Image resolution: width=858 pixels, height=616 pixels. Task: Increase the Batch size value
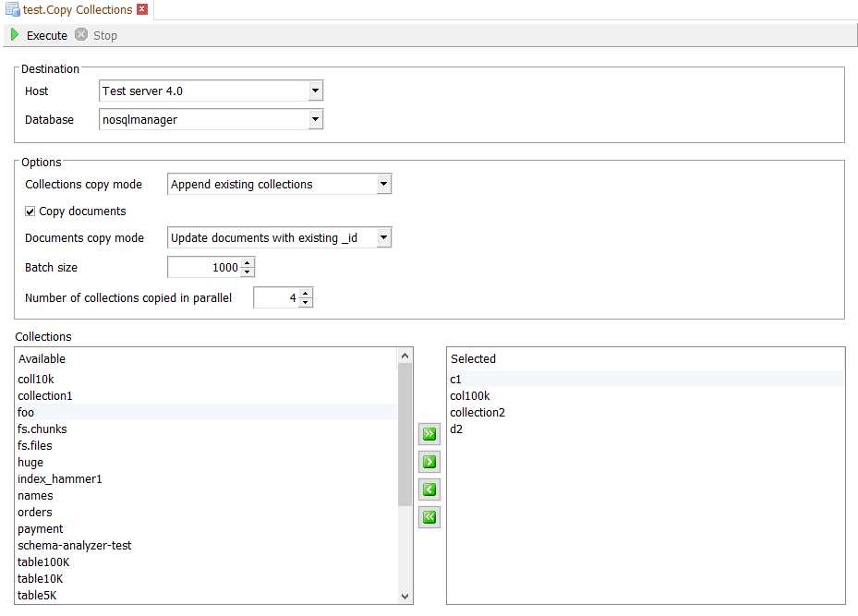tap(248, 263)
